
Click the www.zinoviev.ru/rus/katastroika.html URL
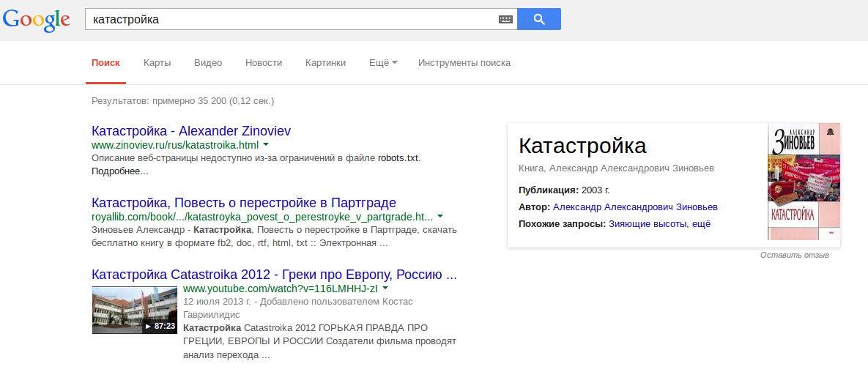[x=175, y=145]
